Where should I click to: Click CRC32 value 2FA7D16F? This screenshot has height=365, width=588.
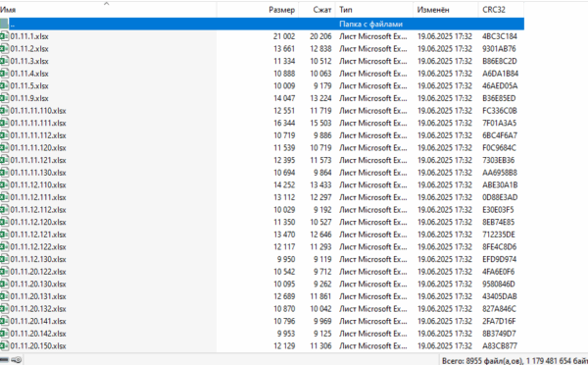click(x=499, y=322)
